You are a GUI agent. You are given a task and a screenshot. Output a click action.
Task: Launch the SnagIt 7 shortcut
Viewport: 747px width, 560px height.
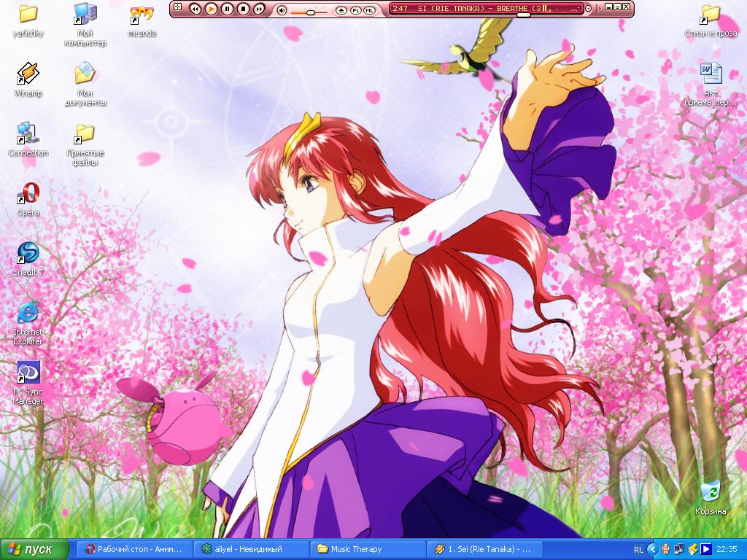[x=28, y=259]
